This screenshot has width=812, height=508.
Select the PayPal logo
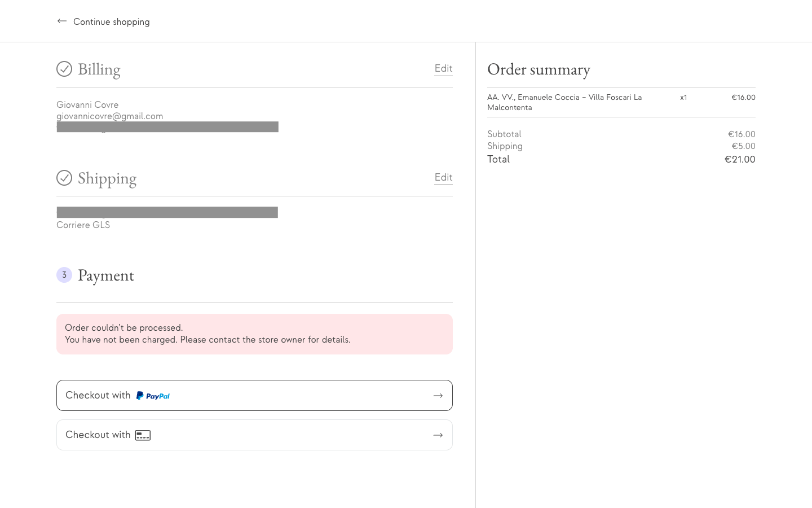coord(153,396)
